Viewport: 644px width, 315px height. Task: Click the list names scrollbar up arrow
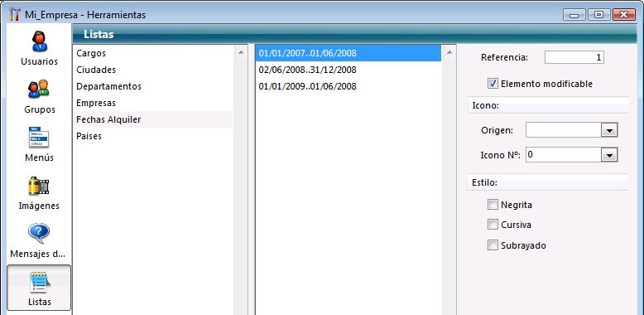[241, 52]
